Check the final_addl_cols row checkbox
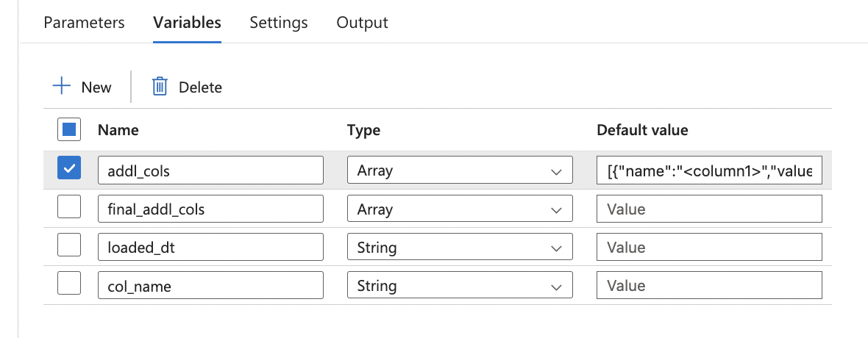The height and width of the screenshot is (338, 868). (69, 209)
